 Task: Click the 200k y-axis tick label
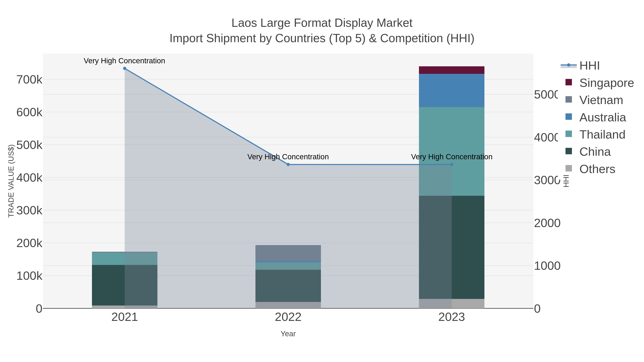tap(30, 243)
